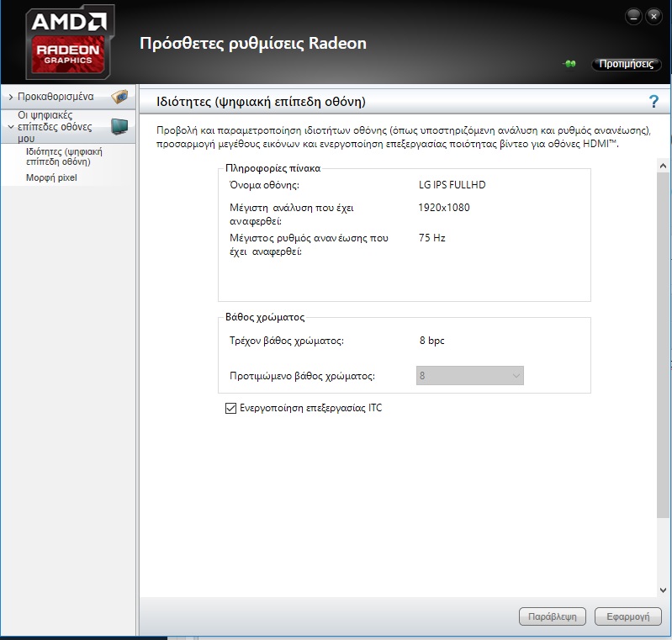
Task: Click the vertical scrollbar thumb
Action: coord(663,346)
